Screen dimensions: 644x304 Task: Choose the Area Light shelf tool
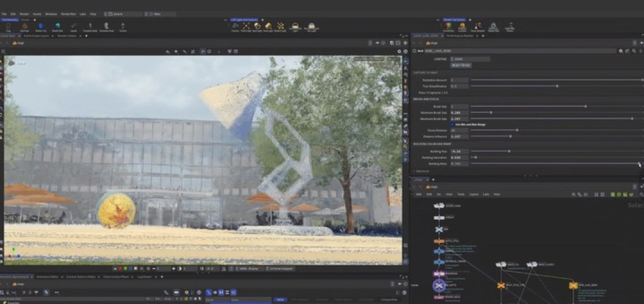click(x=268, y=27)
